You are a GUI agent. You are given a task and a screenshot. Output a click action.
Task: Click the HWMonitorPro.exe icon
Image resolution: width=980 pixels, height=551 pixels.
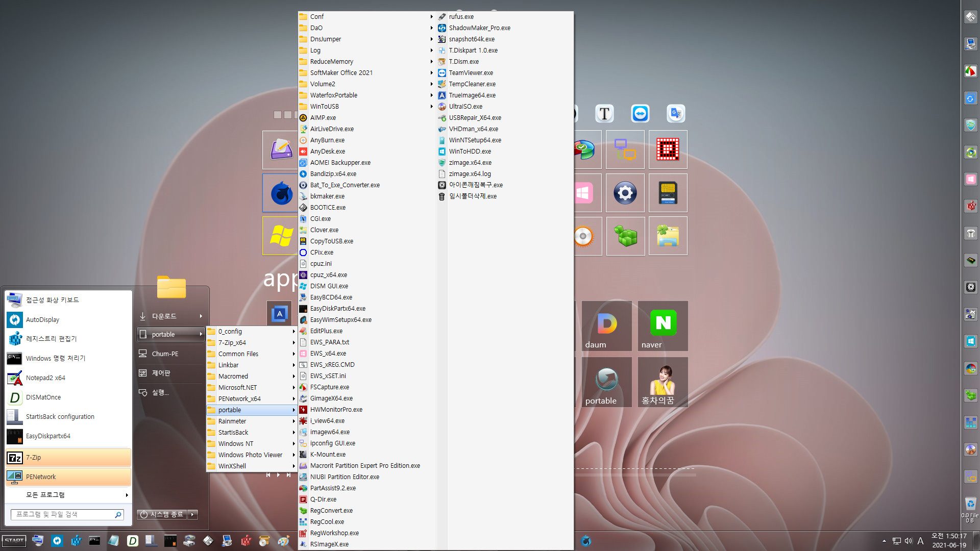303,410
